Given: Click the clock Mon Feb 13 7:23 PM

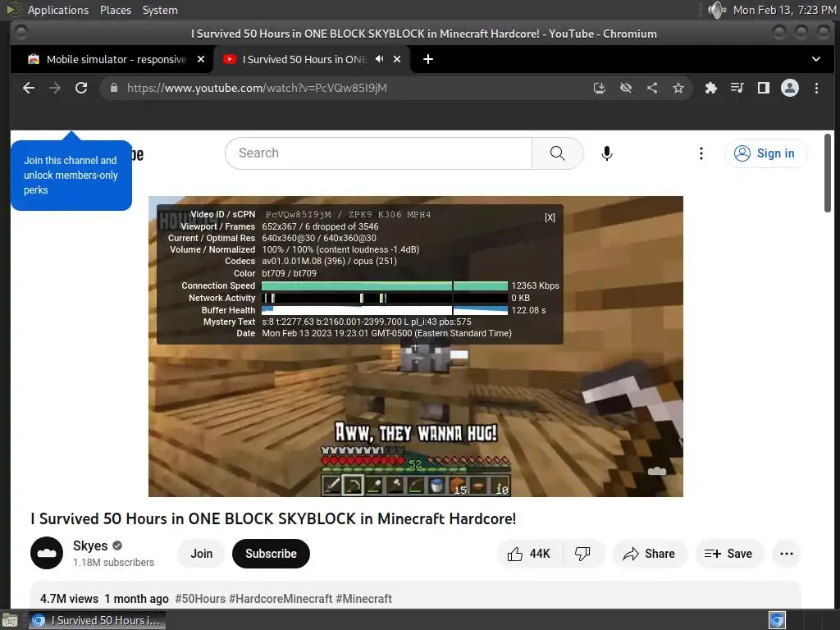Looking at the screenshot, I should click(x=784, y=10).
